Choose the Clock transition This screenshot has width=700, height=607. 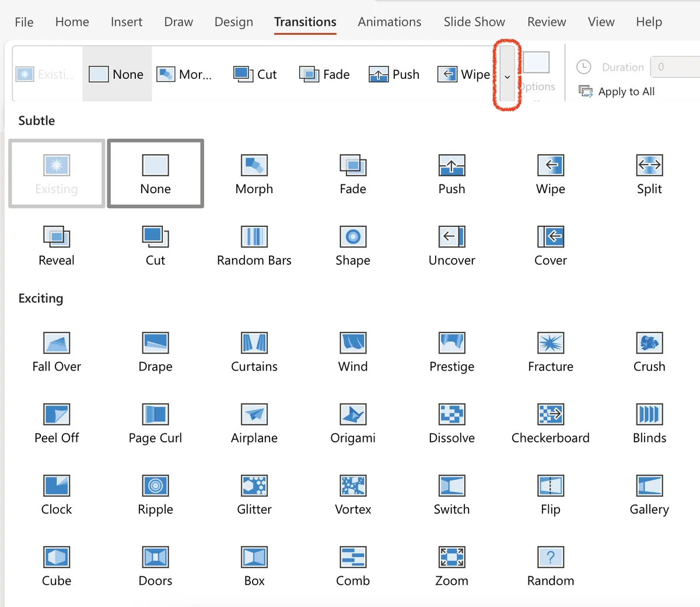pos(57,495)
